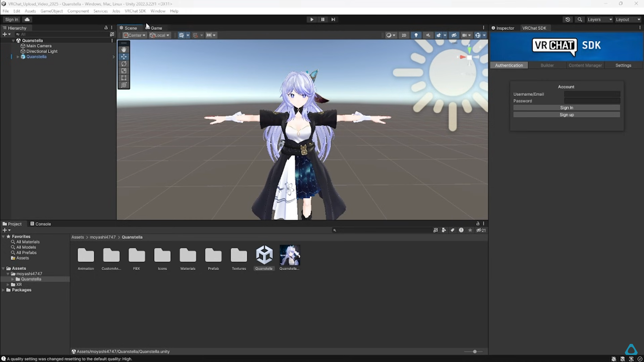Click the SDK Sign In button
The height and width of the screenshot is (362, 644).
[566, 108]
